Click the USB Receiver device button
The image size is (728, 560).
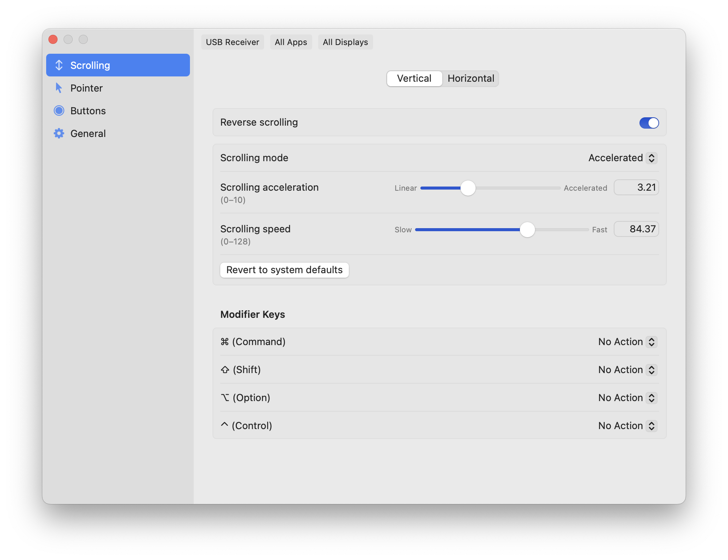click(232, 42)
